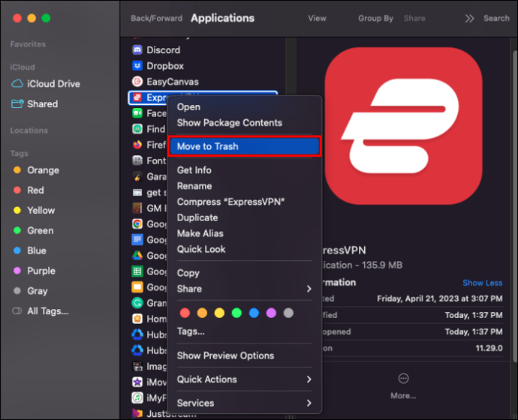Click the Google Chrome icon in list
Image resolution: width=518 pixels, height=420 pixels.
[x=137, y=223]
